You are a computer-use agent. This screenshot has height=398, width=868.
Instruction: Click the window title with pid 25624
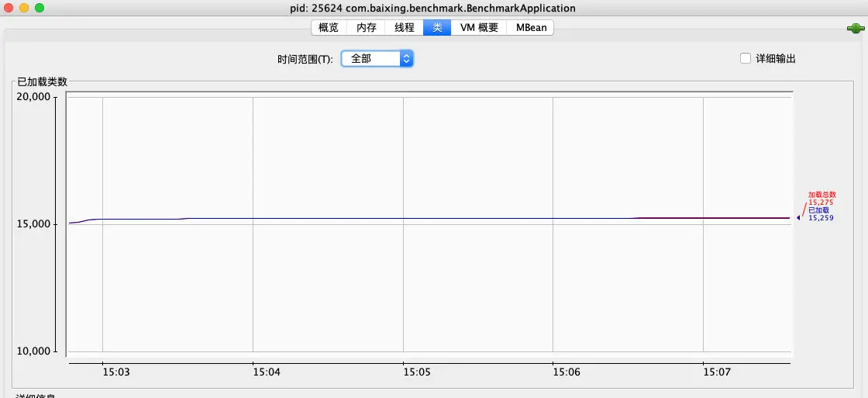click(433, 9)
